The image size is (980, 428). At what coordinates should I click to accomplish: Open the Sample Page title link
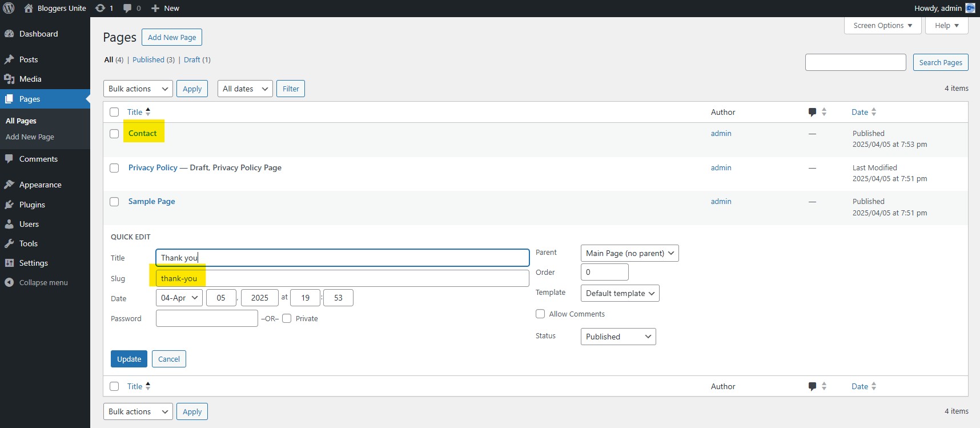click(x=152, y=201)
